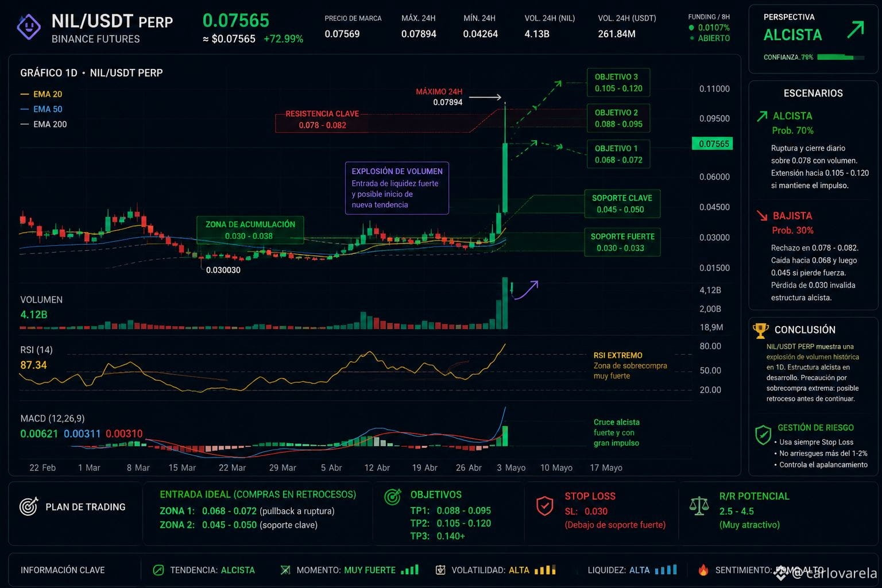This screenshot has width=882, height=588.
Task: Click the CONFIANZA 79% progress bar
Action: tap(841, 57)
